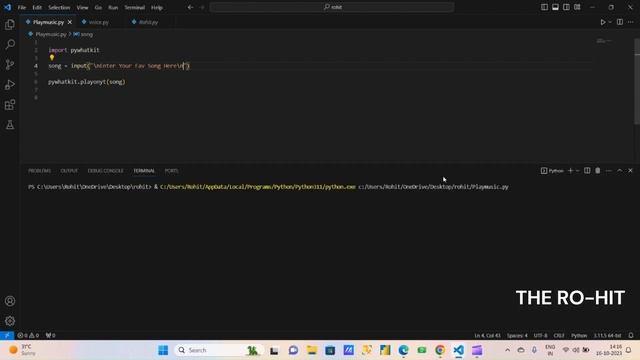Change encoding via UTF-8 status item
The width and height of the screenshot is (640, 360).
point(540,336)
